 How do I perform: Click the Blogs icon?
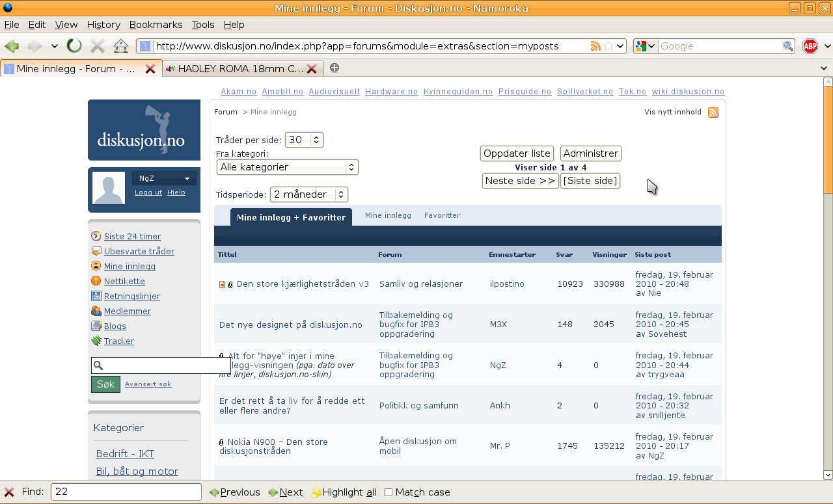click(x=96, y=326)
